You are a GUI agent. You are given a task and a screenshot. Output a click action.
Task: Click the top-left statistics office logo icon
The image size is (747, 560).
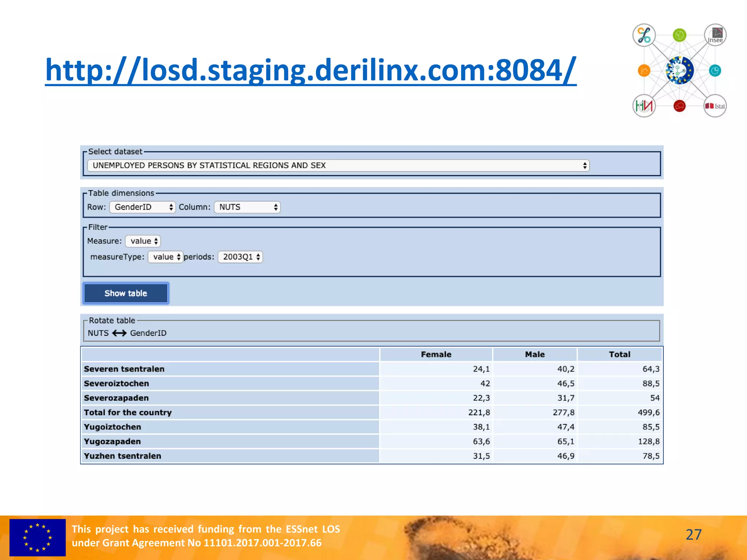tap(644, 35)
